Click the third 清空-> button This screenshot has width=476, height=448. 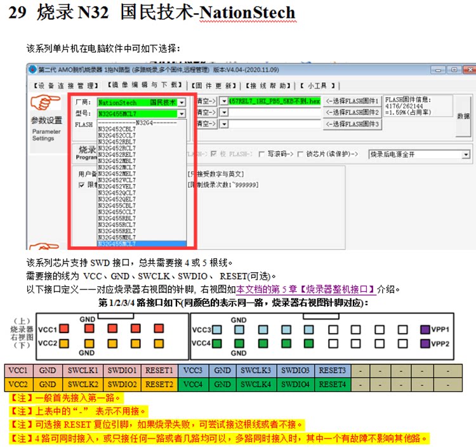click(206, 124)
